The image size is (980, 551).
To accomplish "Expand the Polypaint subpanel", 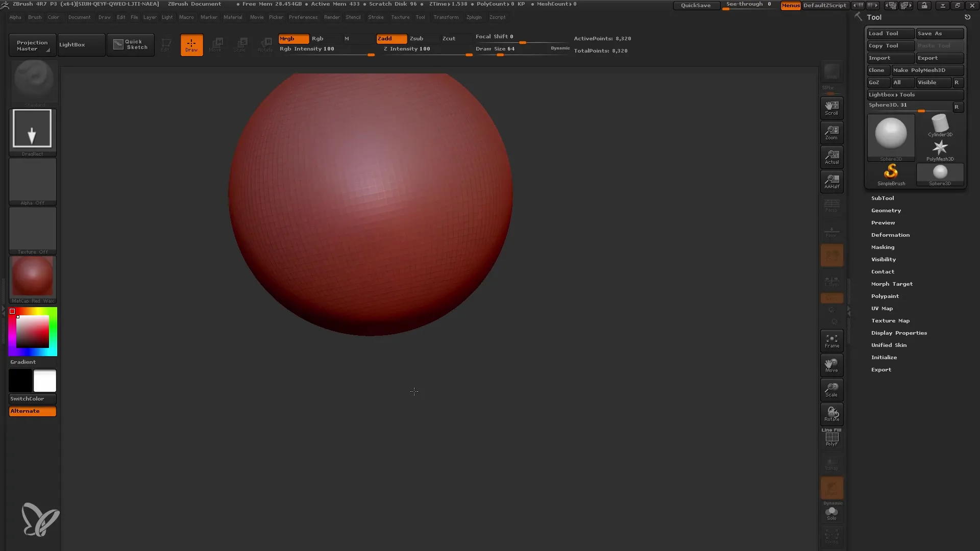I will tap(885, 296).
